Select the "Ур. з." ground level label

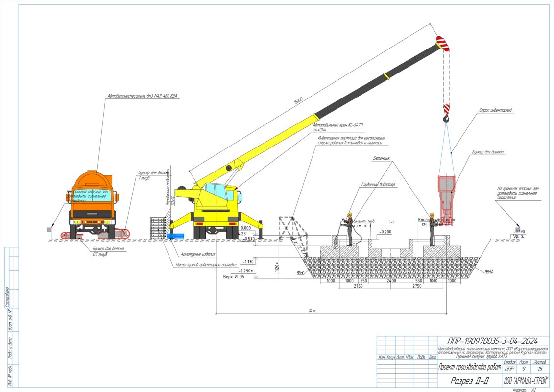[518, 236]
